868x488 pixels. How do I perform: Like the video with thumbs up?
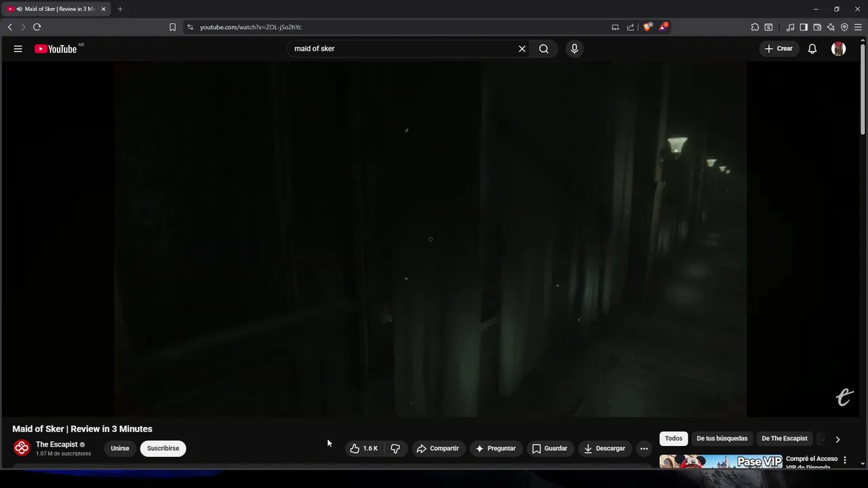point(364,449)
